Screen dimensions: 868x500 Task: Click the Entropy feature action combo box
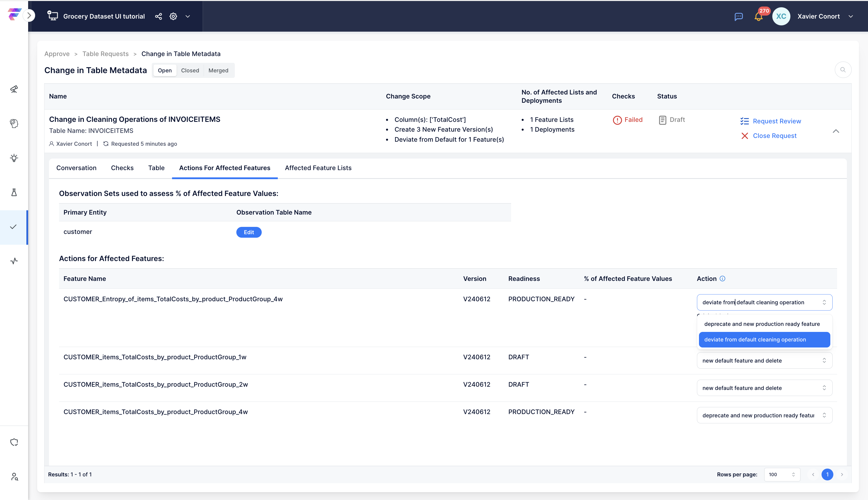(764, 302)
